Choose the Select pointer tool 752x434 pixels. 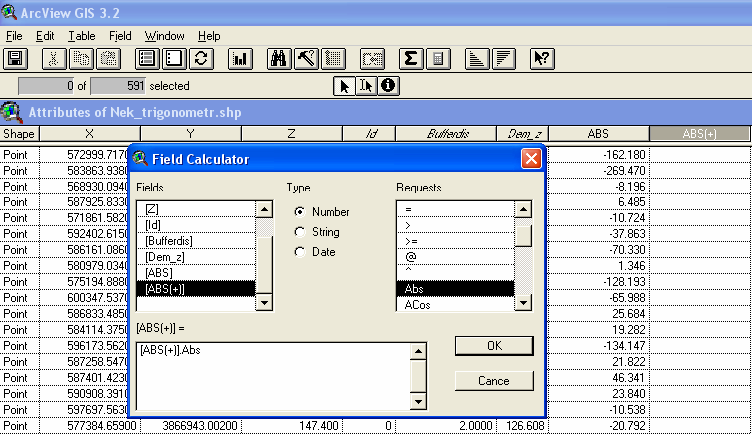tap(344, 86)
